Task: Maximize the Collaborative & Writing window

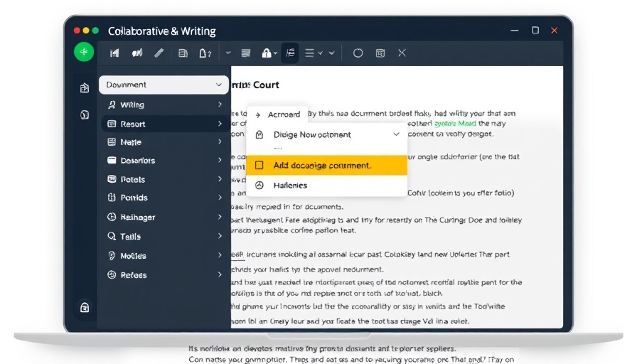Action: point(535,31)
